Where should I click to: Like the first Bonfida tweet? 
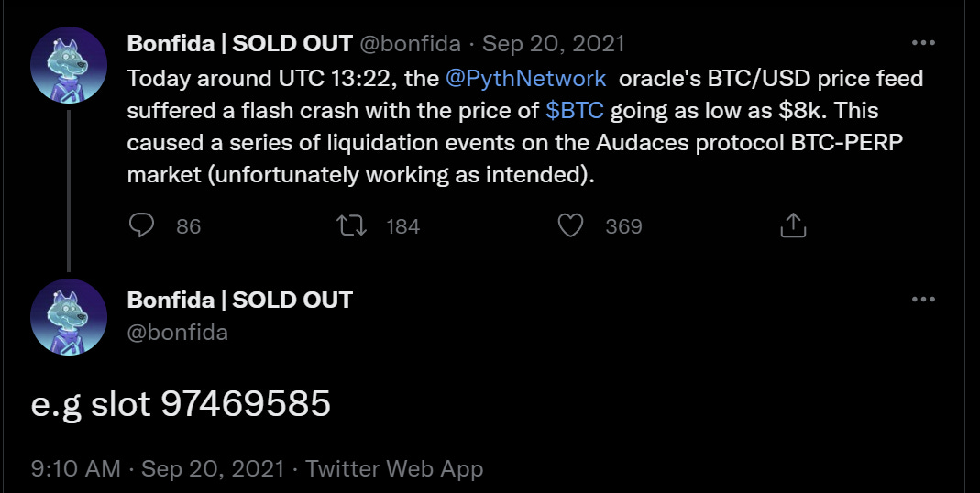click(x=570, y=225)
